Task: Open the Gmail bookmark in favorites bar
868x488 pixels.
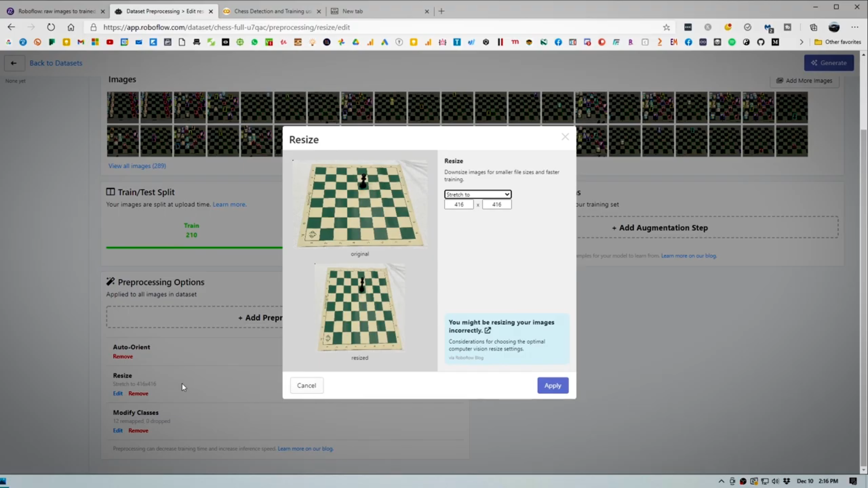Action: 81,42
